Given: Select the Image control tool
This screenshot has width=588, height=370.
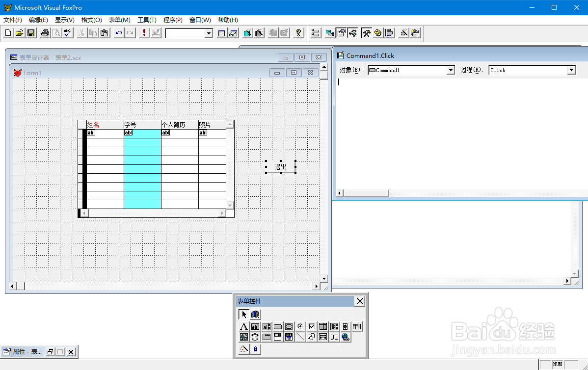Looking at the screenshot, I should pyautogui.click(x=244, y=337).
